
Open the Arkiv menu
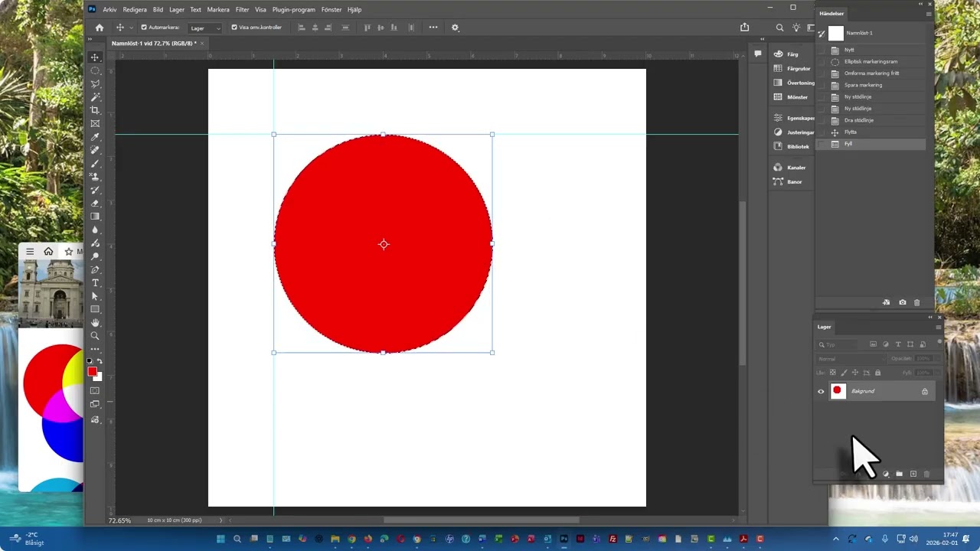[109, 10]
